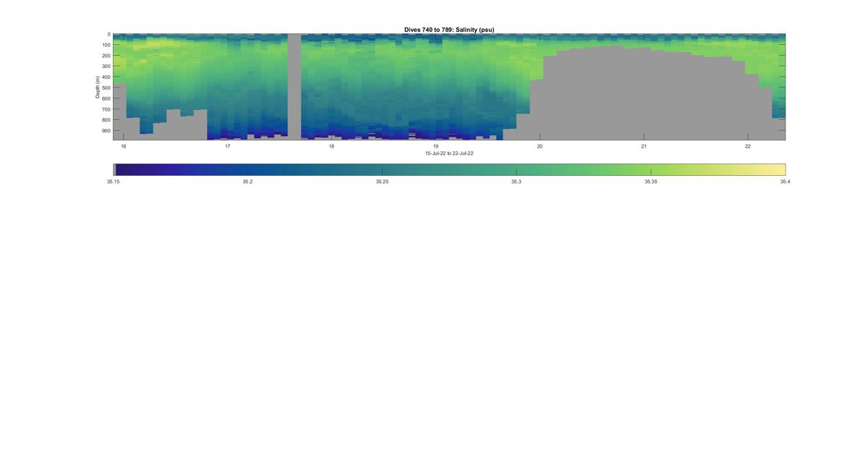Click colorbar label '35.25'
The image size is (868, 450).
(382, 182)
